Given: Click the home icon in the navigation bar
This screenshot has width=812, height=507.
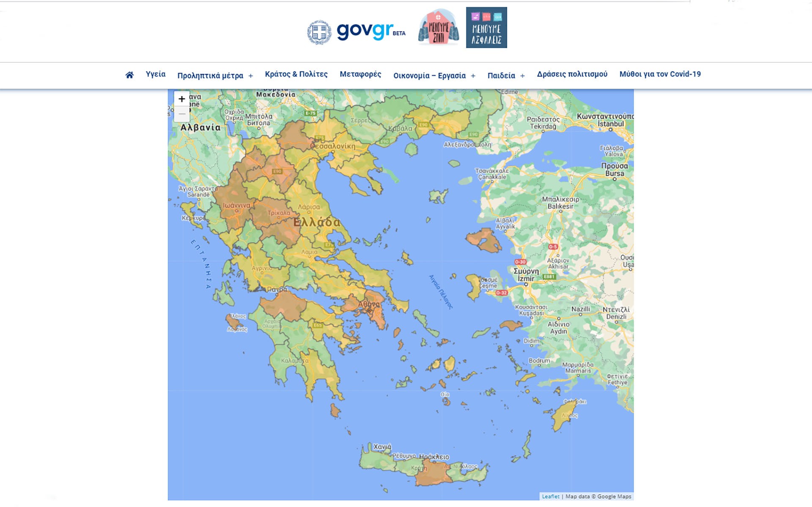Looking at the screenshot, I should coord(130,74).
